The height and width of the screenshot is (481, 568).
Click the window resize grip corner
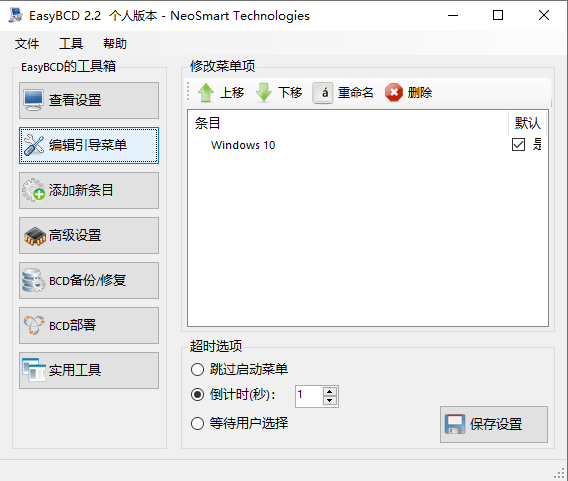(x=560, y=473)
